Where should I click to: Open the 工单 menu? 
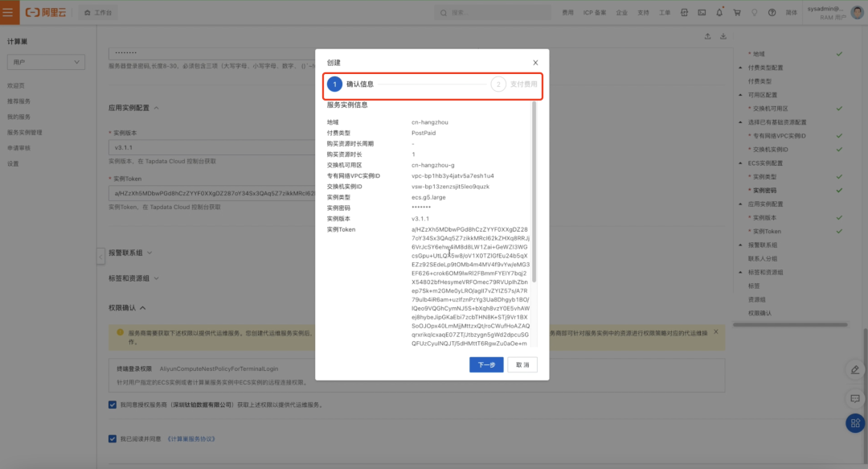click(665, 13)
